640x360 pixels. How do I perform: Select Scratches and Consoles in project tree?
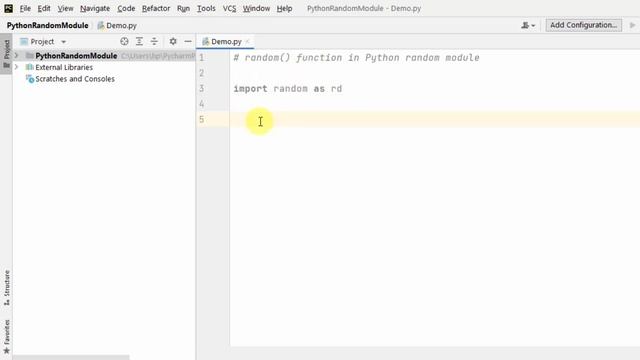click(x=75, y=79)
